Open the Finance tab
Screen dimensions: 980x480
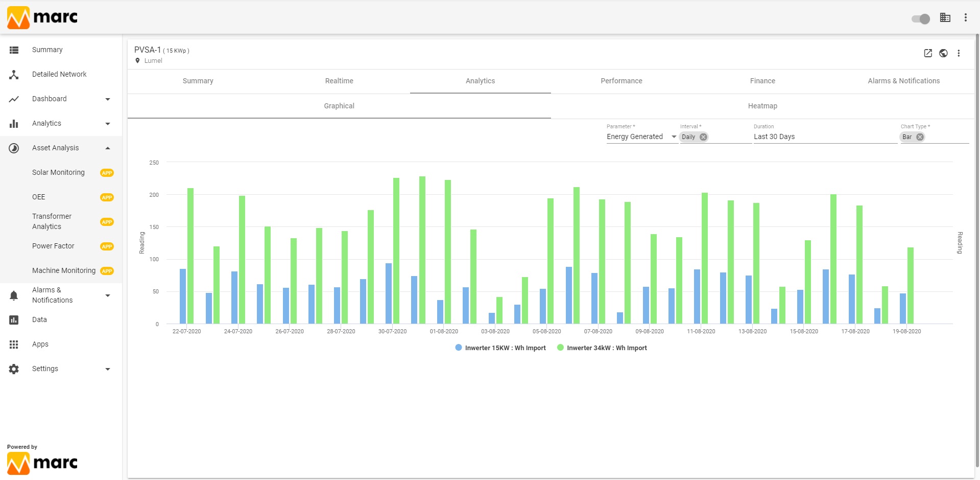point(762,81)
